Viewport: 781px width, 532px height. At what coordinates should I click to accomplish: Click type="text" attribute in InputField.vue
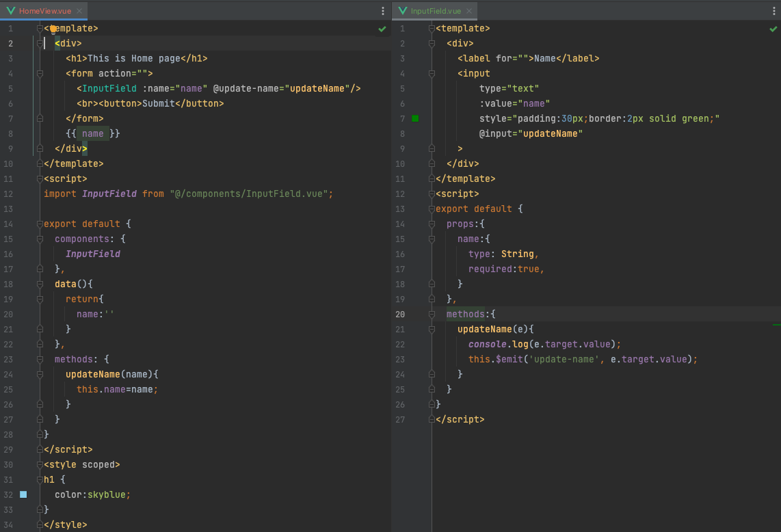[509, 88]
